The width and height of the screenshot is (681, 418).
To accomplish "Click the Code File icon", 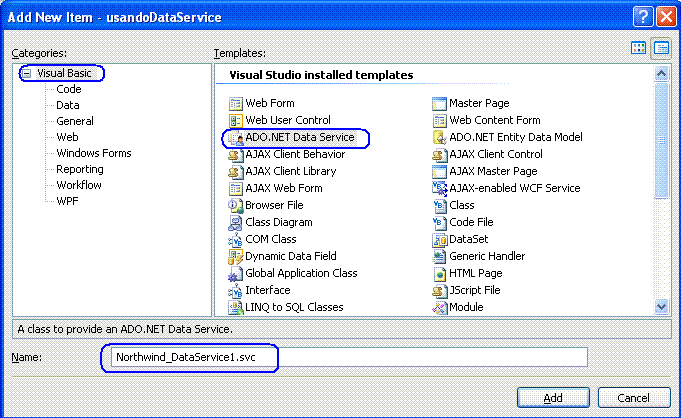I will [439, 222].
